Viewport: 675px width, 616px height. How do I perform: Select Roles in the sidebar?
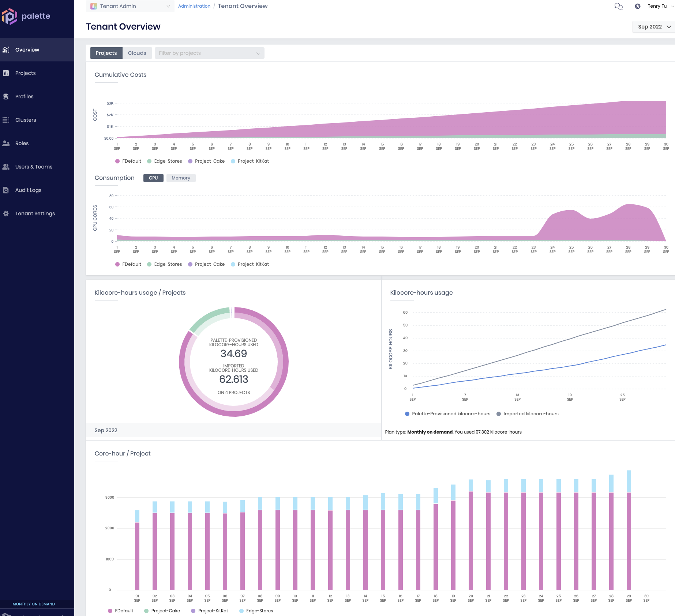(22, 143)
